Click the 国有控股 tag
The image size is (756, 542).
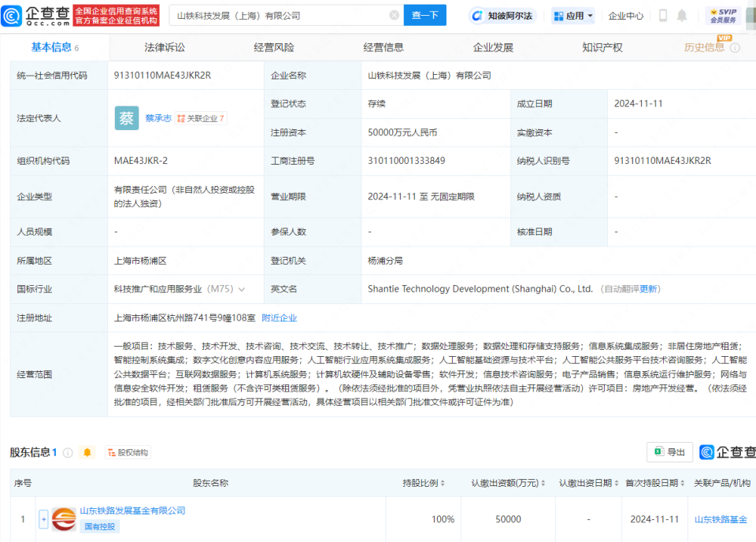pos(100,526)
